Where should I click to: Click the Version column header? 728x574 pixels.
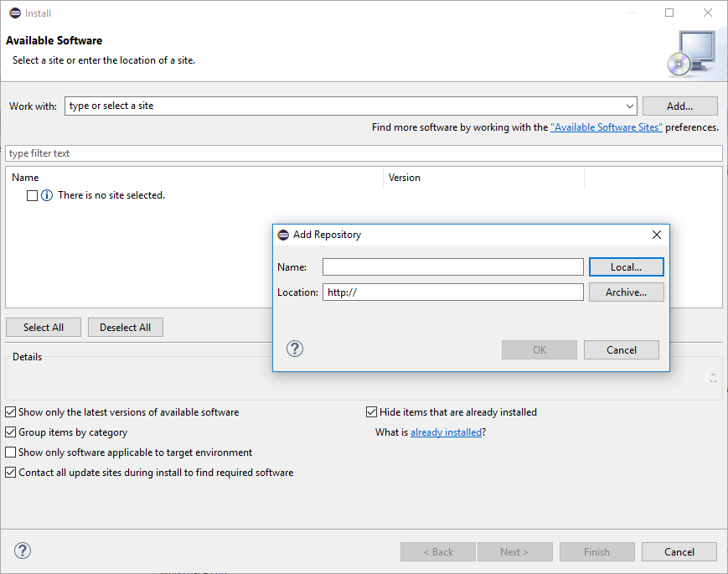(x=405, y=178)
